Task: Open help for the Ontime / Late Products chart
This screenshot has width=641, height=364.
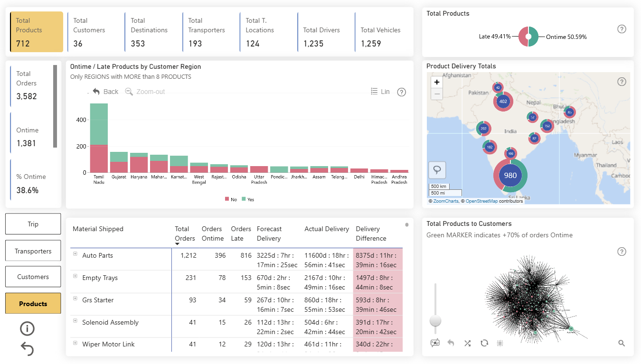Action: [401, 92]
